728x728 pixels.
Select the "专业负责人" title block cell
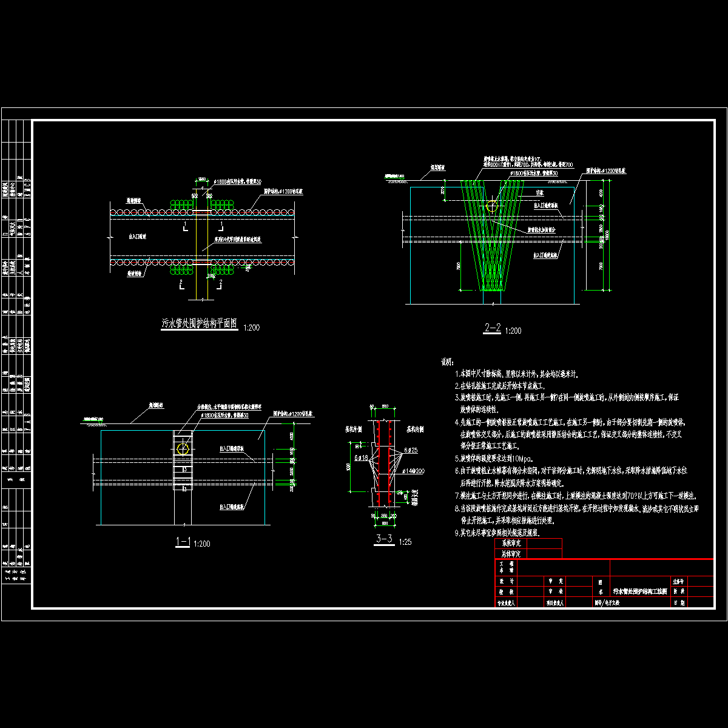(x=506, y=604)
